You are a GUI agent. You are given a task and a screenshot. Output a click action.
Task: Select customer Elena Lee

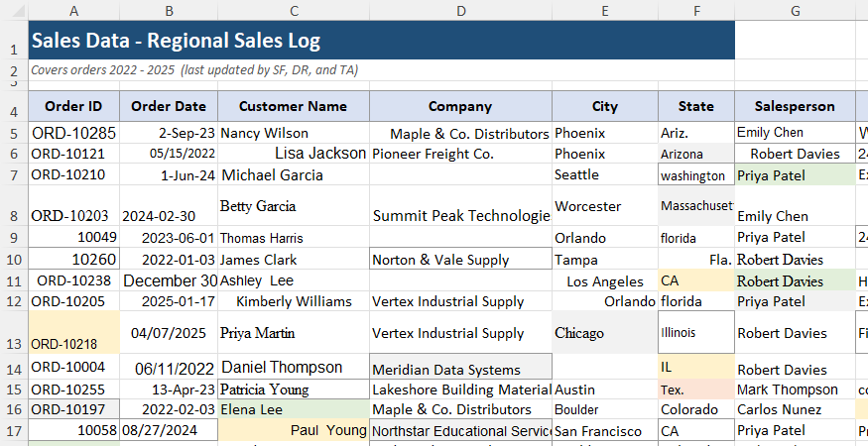pos(294,409)
